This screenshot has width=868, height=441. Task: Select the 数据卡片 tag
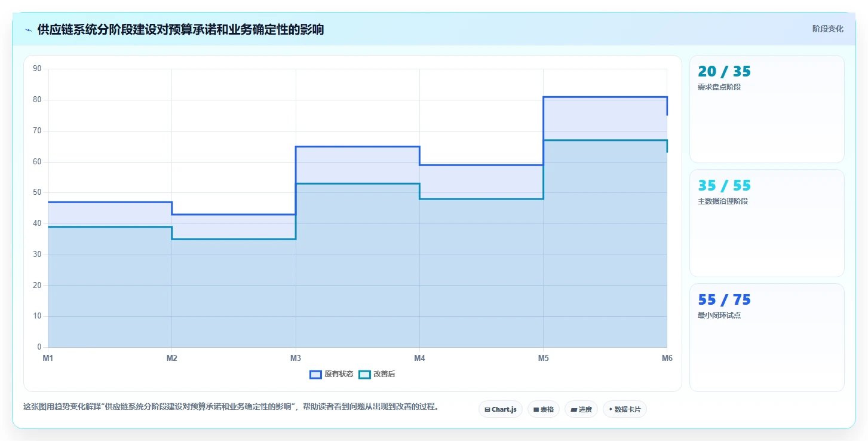[625, 409]
